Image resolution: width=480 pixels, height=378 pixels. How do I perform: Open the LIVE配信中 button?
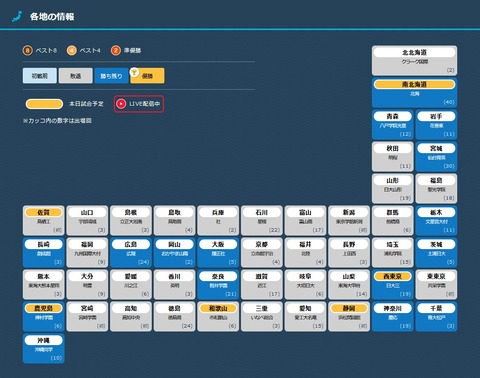(x=139, y=104)
